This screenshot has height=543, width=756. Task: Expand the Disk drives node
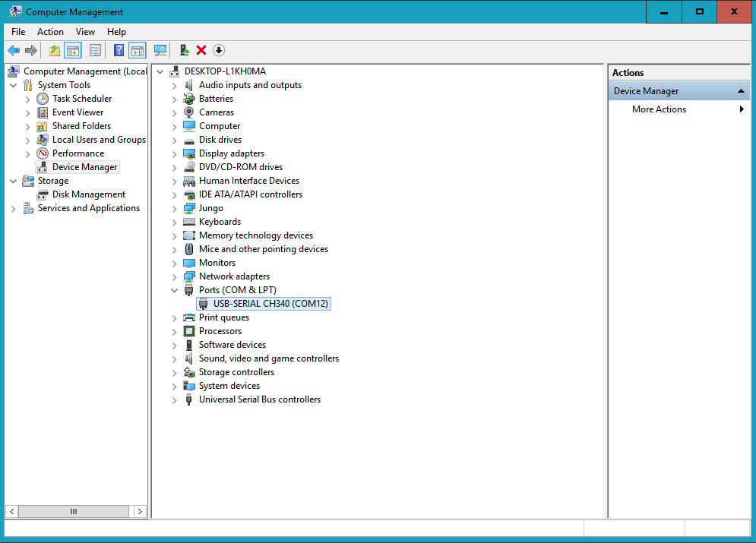175,140
